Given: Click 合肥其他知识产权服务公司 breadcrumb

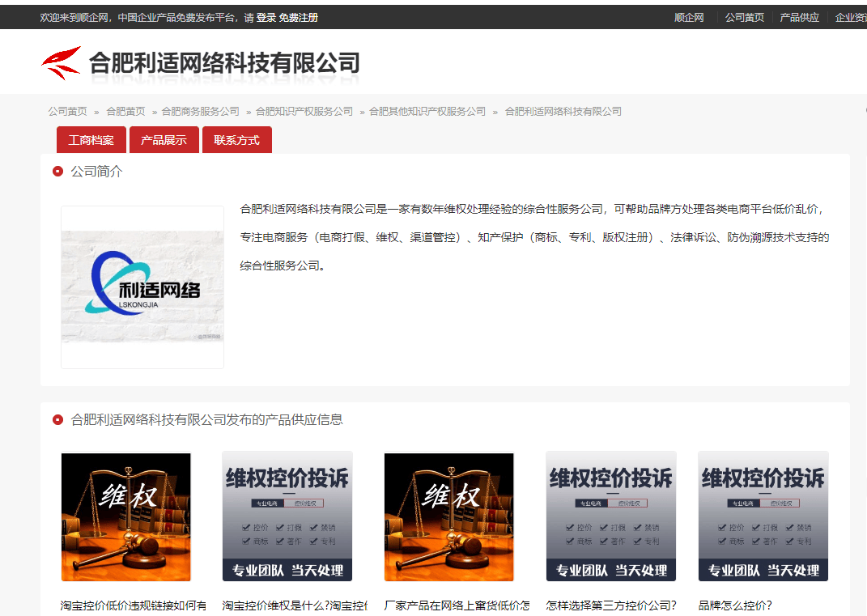Looking at the screenshot, I should (427, 111).
